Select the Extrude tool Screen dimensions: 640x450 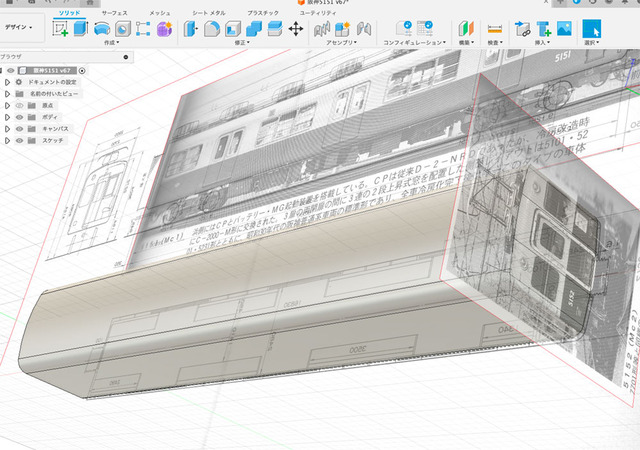coord(81,29)
